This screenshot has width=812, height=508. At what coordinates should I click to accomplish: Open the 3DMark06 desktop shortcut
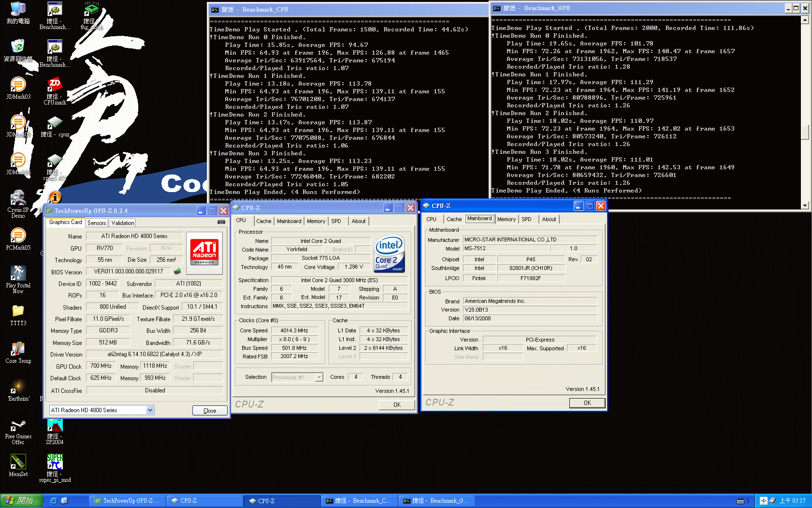18,164
